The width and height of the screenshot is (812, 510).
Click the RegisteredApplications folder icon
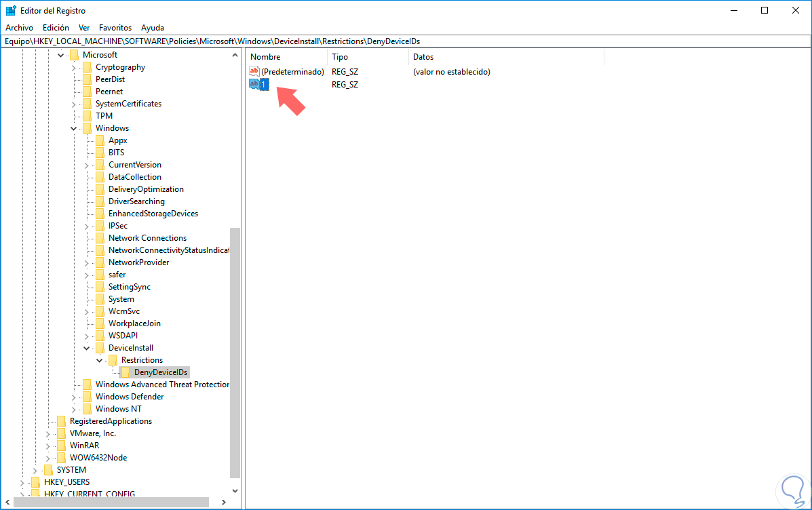pyautogui.click(x=61, y=421)
